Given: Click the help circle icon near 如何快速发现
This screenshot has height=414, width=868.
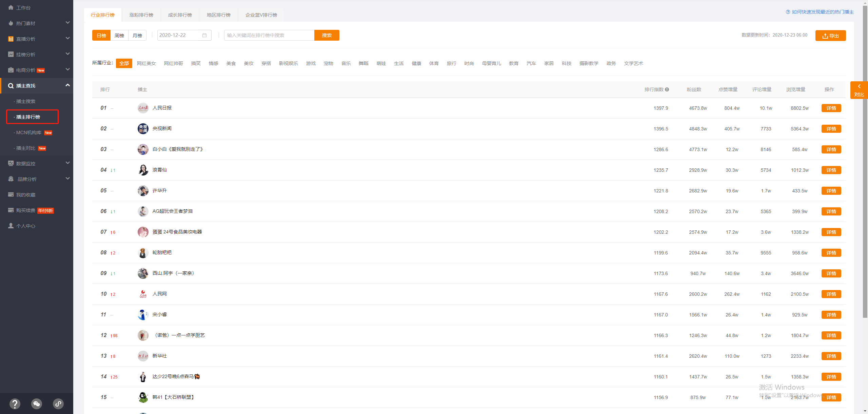Looking at the screenshot, I should pyautogui.click(x=788, y=12).
